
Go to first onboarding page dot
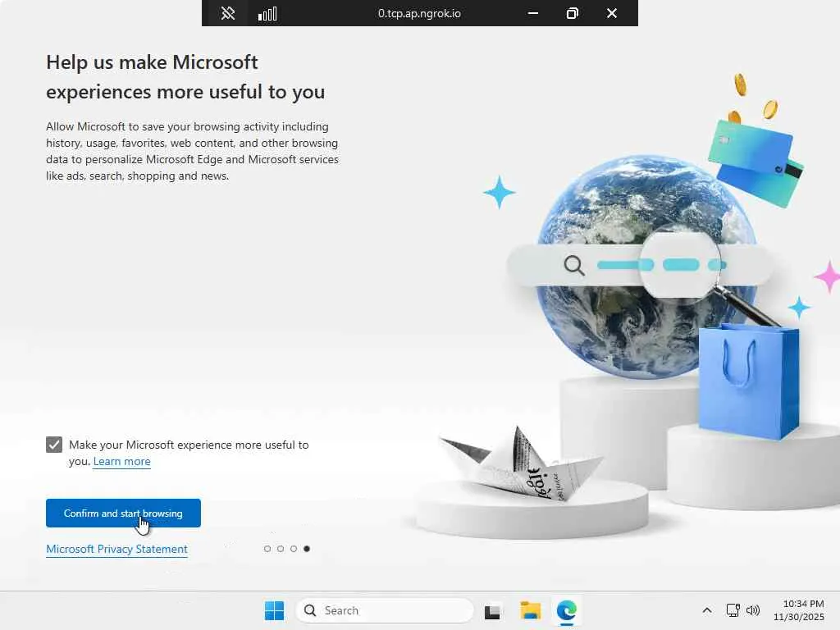pos(267,549)
